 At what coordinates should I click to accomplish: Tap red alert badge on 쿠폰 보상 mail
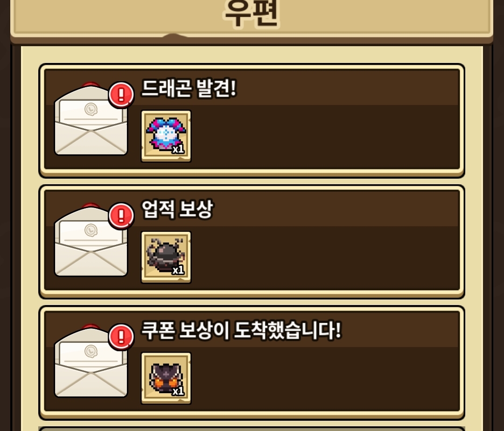121,337
